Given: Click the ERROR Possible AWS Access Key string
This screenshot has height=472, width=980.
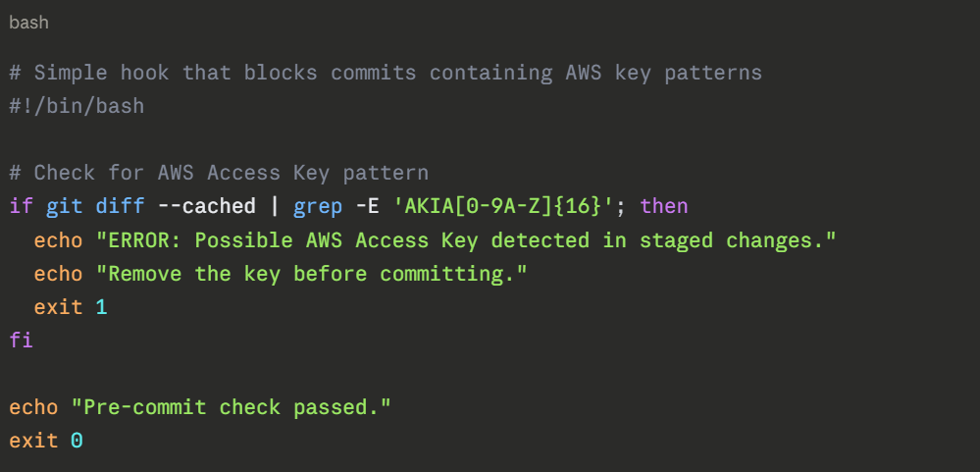Looking at the screenshot, I should pyautogui.click(x=466, y=240).
